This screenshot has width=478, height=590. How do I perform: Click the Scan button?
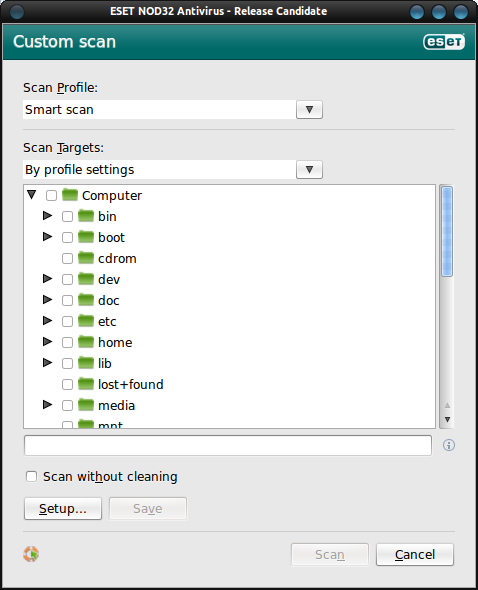pyautogui.click(x=330, y=555)
